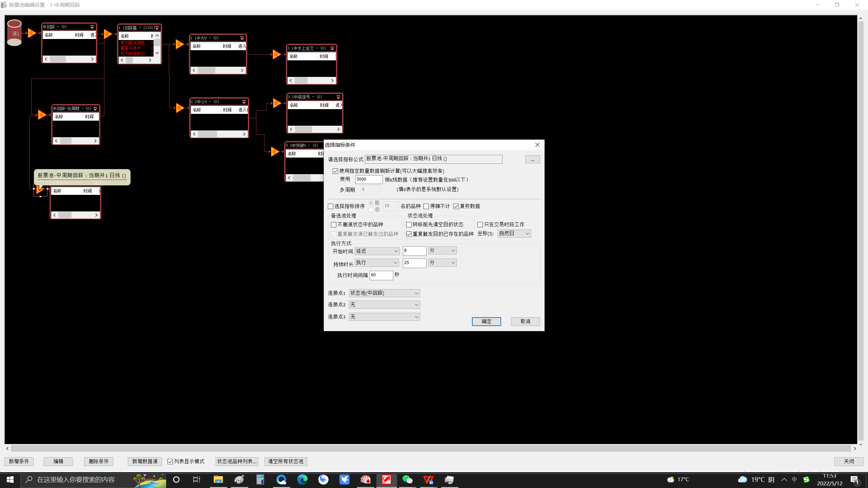868x488 pixels.
Task: Enable 选择指标排序 checkbox
Action: [x=331, y=206]
